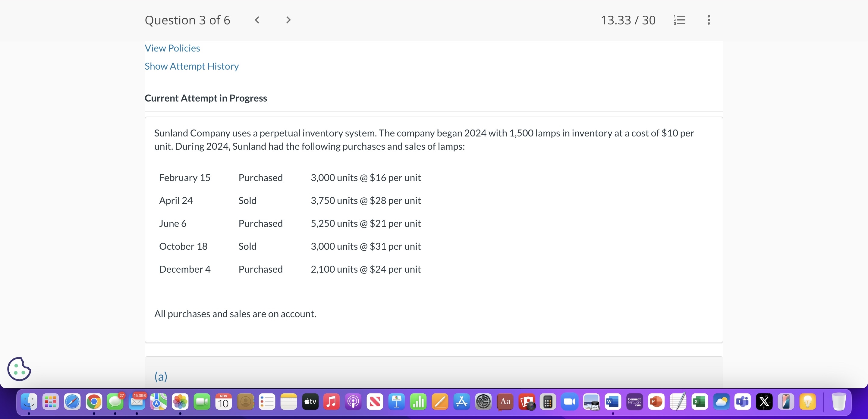This screenshot has height=419, width=868.
Task: Open Microsoft Word from the Dock
Action: (613, 402)
